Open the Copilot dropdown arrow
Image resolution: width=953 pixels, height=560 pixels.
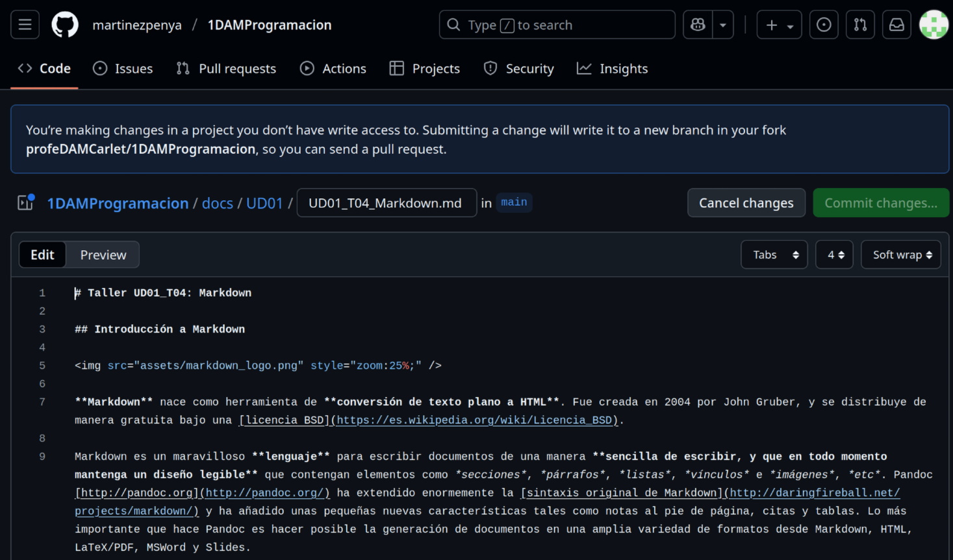coord(722,25)
